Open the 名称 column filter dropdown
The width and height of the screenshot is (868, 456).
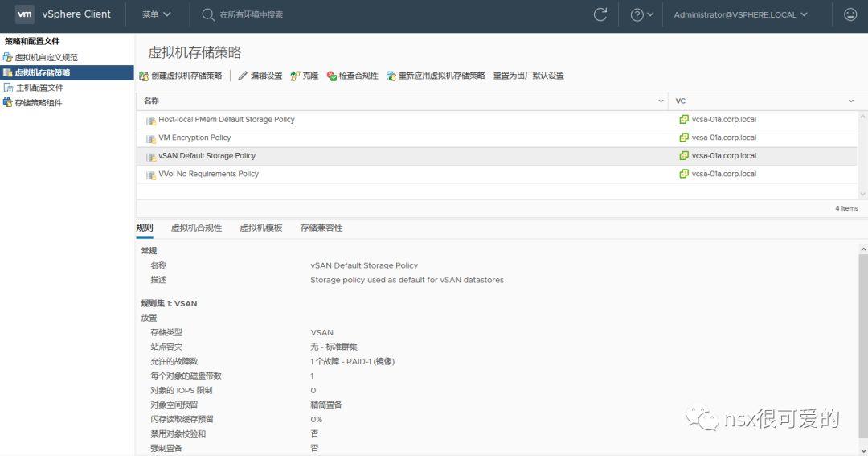coord(661,101)
